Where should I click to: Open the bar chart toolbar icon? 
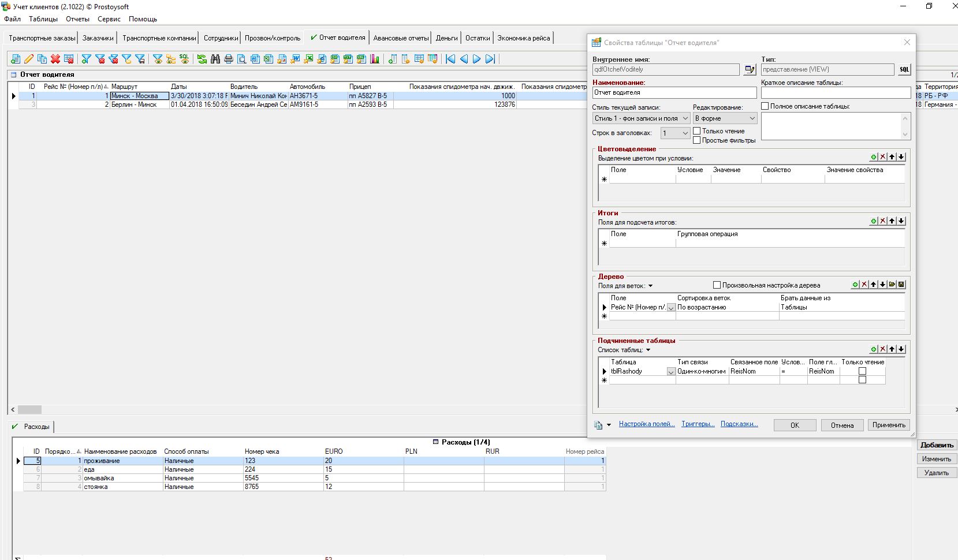375,59
